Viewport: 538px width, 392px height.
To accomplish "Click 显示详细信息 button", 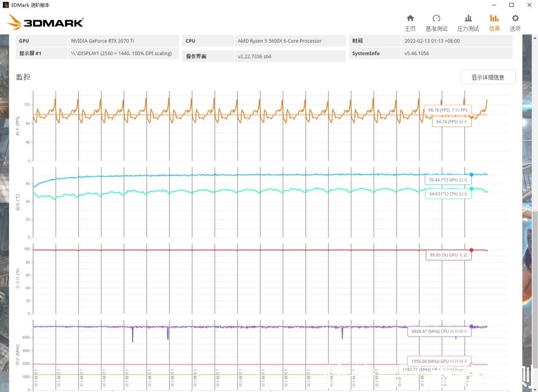I will (x=488, y=77).
